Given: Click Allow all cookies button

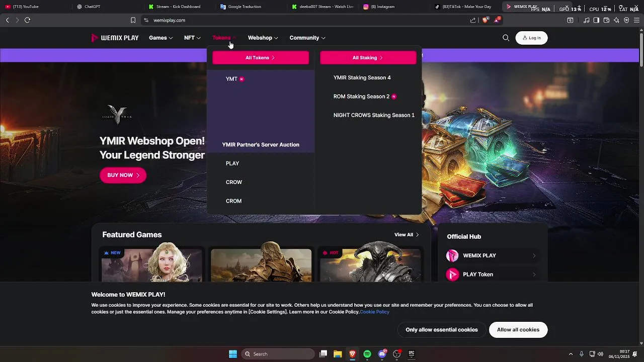Looking at the screenshot, I should [x=518, y=330].
